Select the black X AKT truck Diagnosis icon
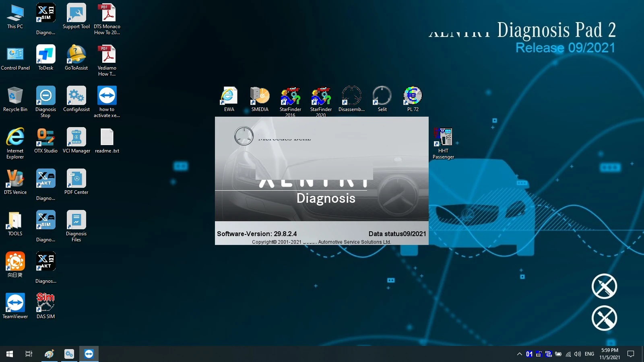 pos(46,268)
